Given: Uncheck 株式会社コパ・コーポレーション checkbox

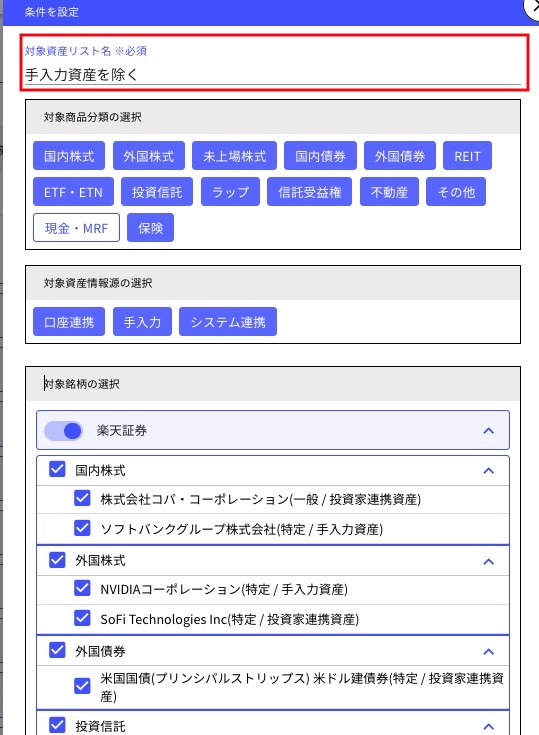Looking at the screenshot, I should click(x=82, y=498).
